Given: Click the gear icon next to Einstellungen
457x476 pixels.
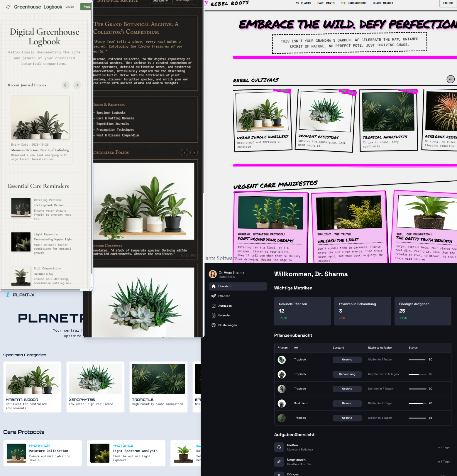Looking at the screenshot, I should (214, 325).
